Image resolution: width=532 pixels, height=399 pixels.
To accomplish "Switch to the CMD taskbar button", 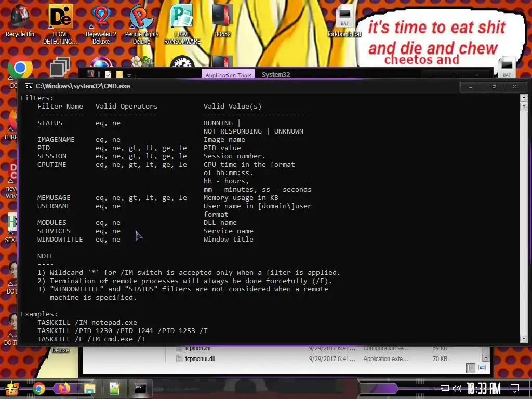I will (140, 389).
